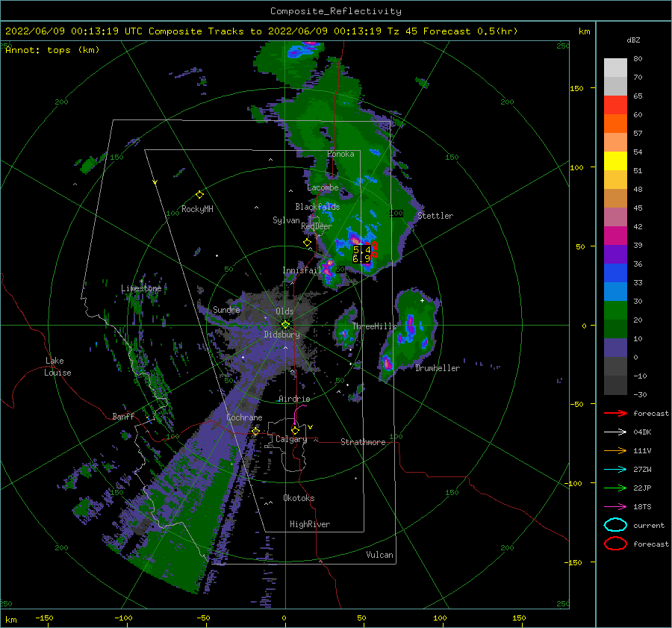Image resolution: width=672 pixels, height=628 pixels.
Task: Click the ThreeHills town label
Action: [x=375, y=326]
